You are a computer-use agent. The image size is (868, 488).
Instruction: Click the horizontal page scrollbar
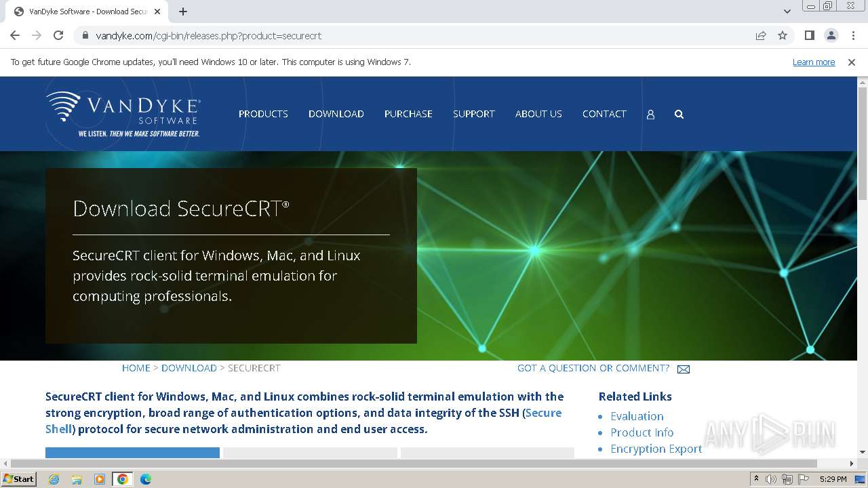point(414,464)
